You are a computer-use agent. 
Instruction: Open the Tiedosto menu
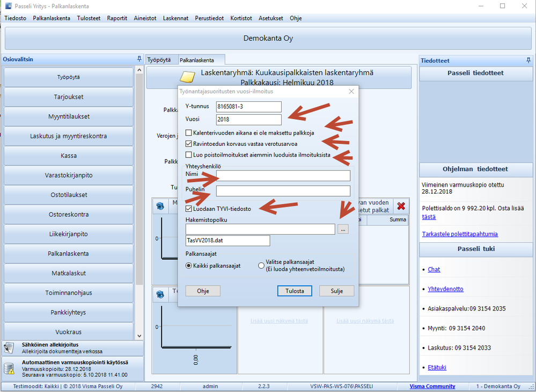16,18
